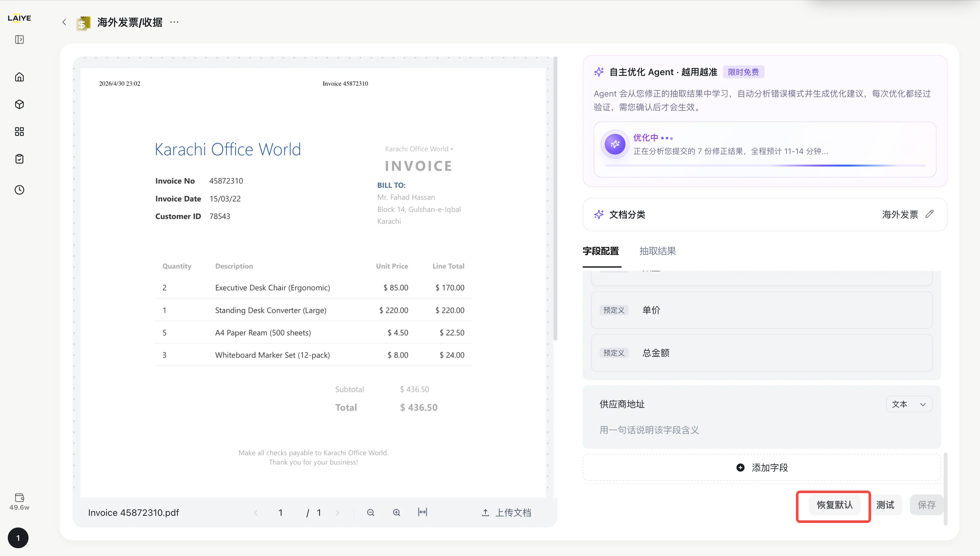
Task: Open the clock history icon
Action: (x=19, y=190)
